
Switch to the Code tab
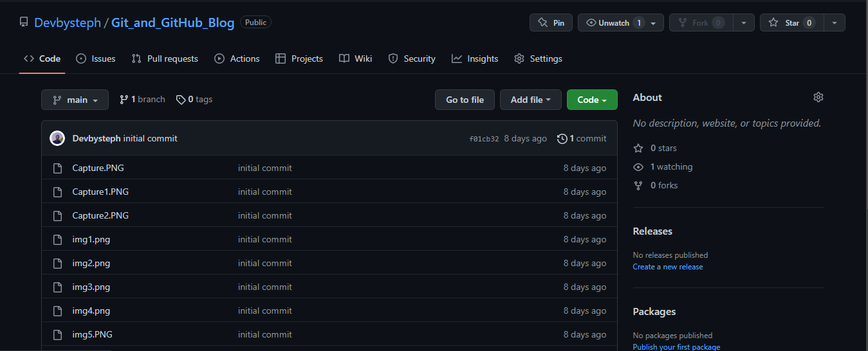click(42, 59)
